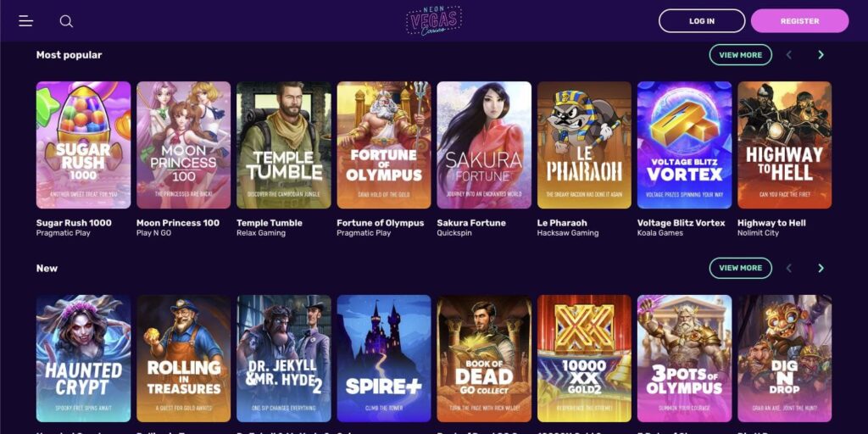Click the REGISTER button
Screen dimensions: 868x434
coord(800,21)
